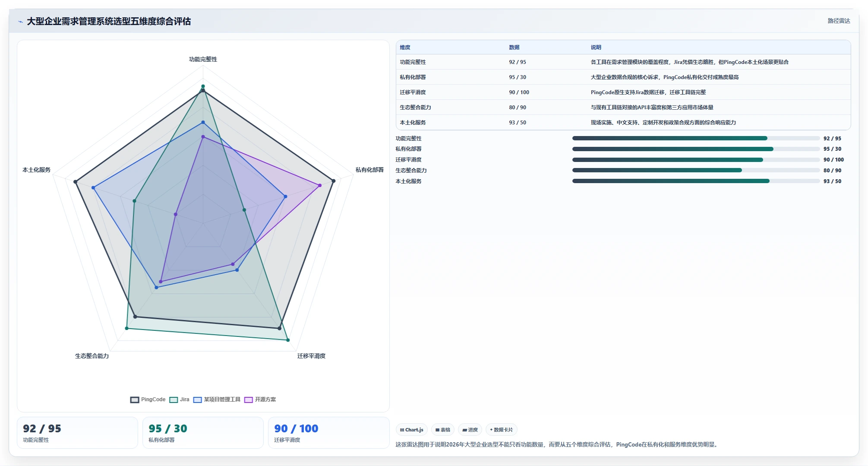The width and height of the screenshot is (868, 466).
Task: Open the 90 / 100 迁移平滑度 data card
Action: pos(328,433)
